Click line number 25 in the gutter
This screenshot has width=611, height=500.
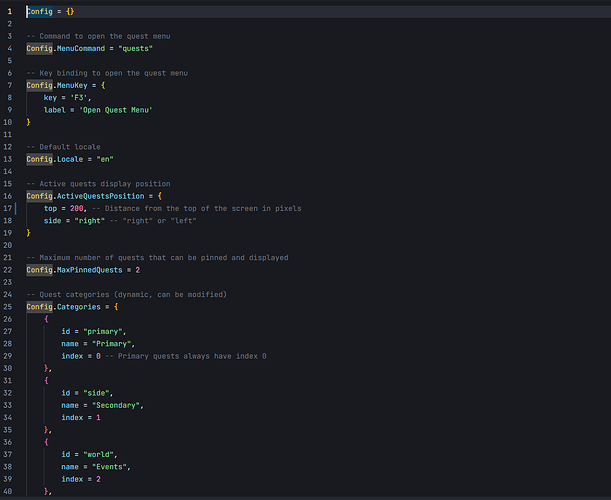tap(7, 307)
